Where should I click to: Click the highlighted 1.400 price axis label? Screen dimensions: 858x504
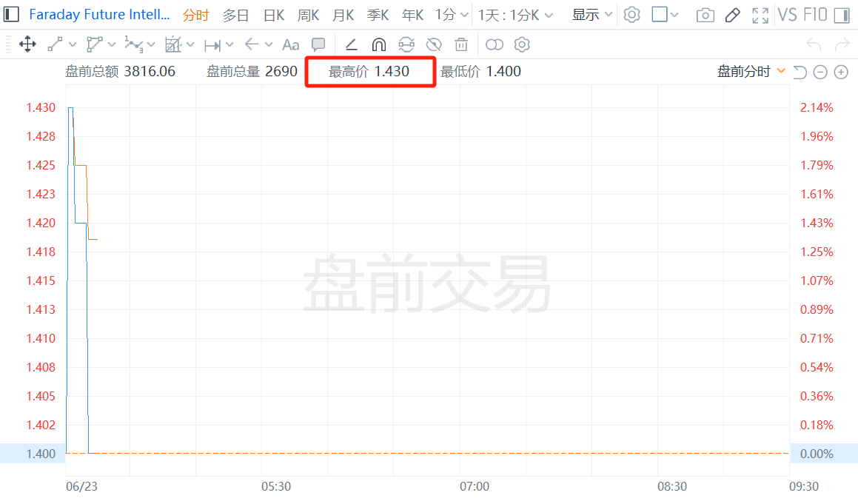[x=41, y=454]
